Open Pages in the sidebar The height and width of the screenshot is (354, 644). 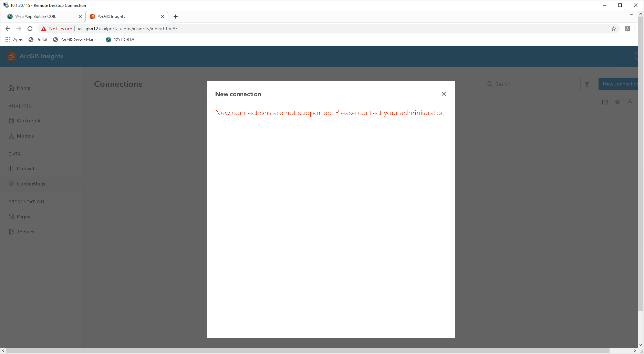tap(20, 216)
